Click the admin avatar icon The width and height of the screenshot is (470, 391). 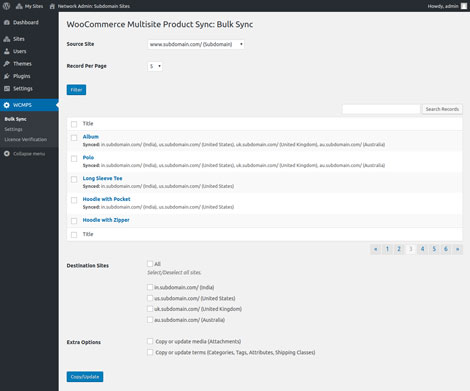(x=464, y=6)
